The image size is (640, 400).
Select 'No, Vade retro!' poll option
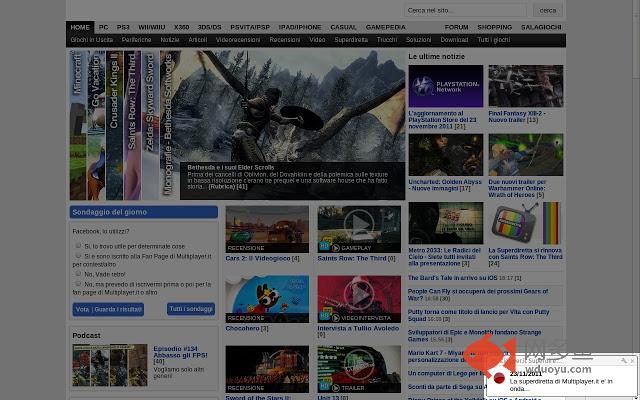click(x=78, y=273)
